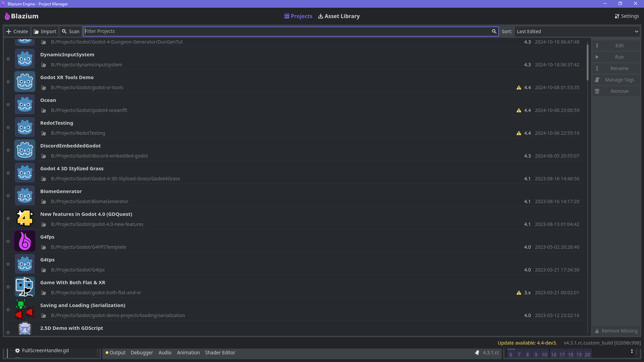The height and width of the screenshot is (362, 644).
Task: Select the Godot XR Tools Demo project icon
Action: (x=24, y=81)
